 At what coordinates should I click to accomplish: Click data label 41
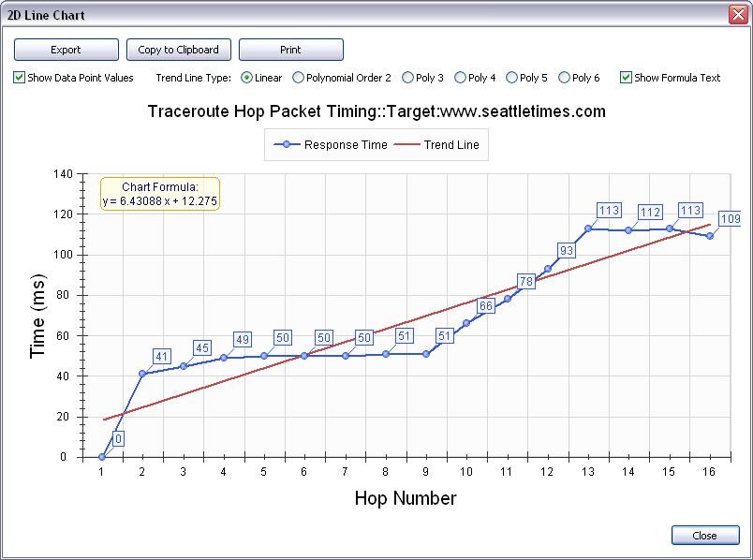[x=162, y=357]
